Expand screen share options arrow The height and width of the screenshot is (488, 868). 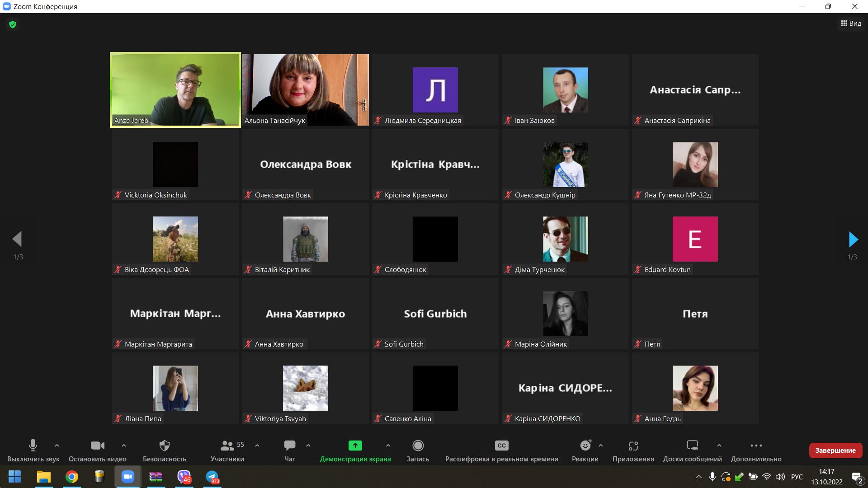click(388, 446)
